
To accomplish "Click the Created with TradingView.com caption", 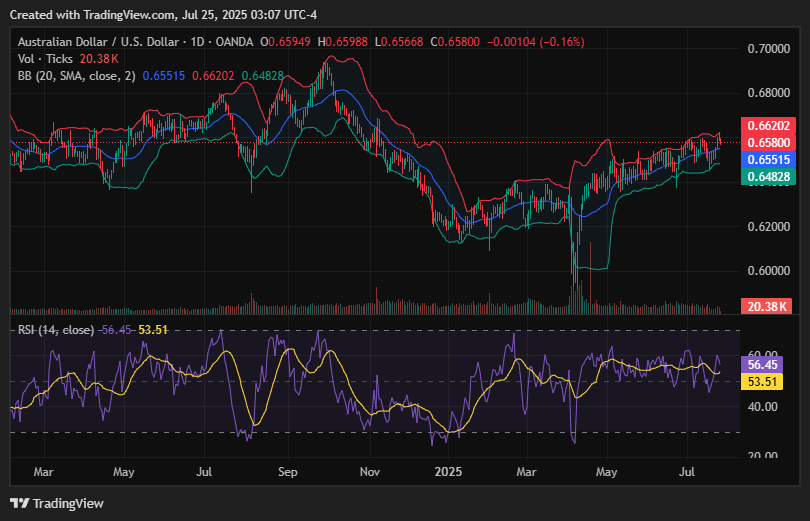I will [x=163, y=15].
